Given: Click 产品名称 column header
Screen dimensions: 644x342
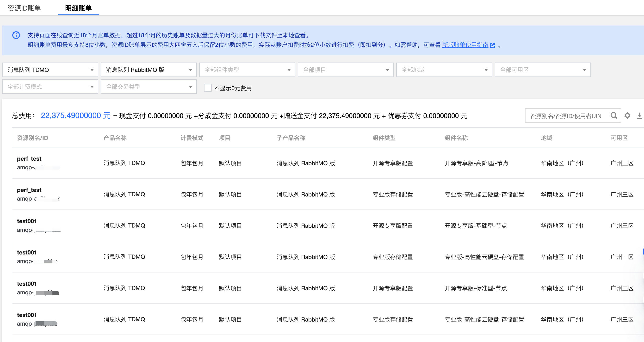Looking at the screenshot, I should click(115, 138).
